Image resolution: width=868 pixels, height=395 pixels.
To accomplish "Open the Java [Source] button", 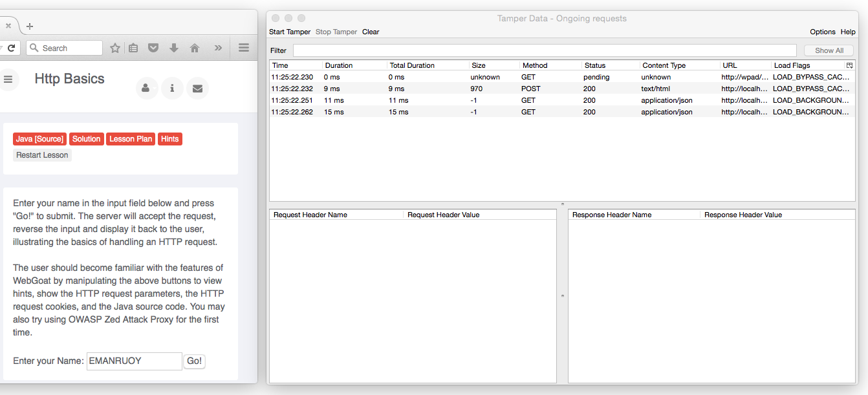I will click(x=39, y=139).
